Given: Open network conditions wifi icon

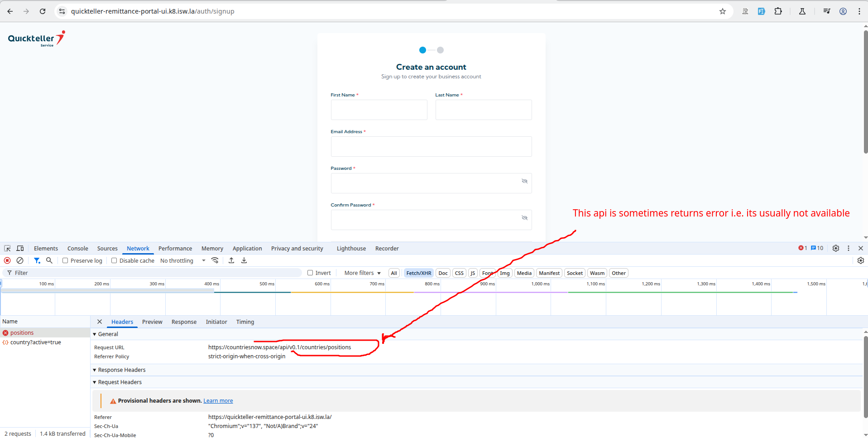Looking at the screenshot, I should click(x=215, y=260).
